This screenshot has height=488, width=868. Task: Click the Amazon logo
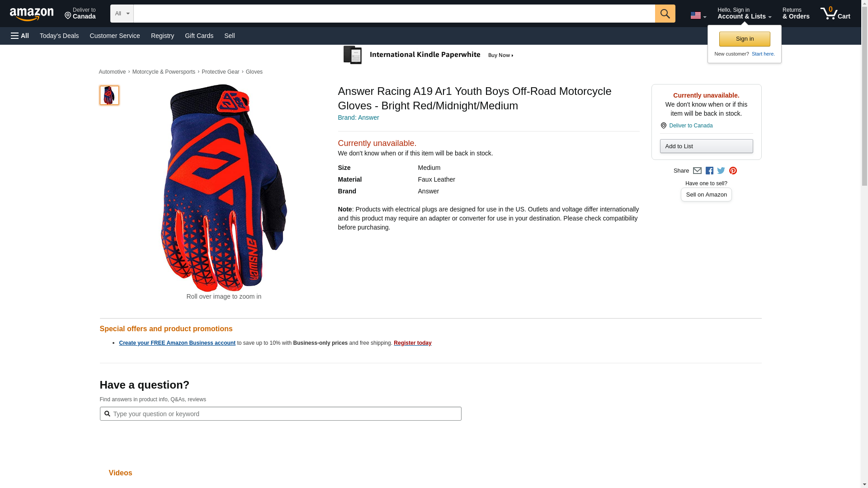click(x=32, y=14)
